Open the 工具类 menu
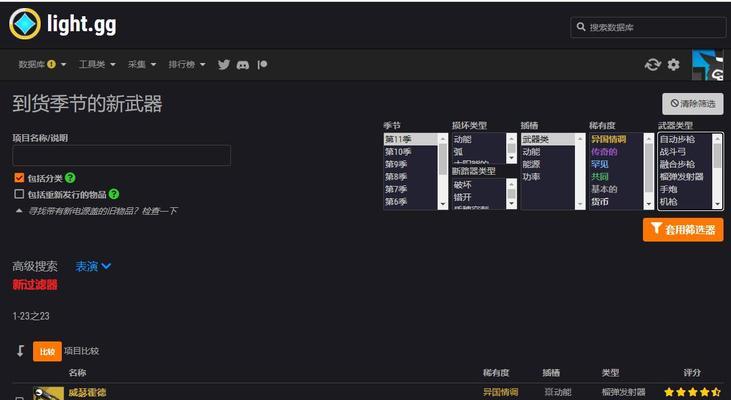Image resolution: width=731 pixels, height=400 pixels. [x=97, y=64]
